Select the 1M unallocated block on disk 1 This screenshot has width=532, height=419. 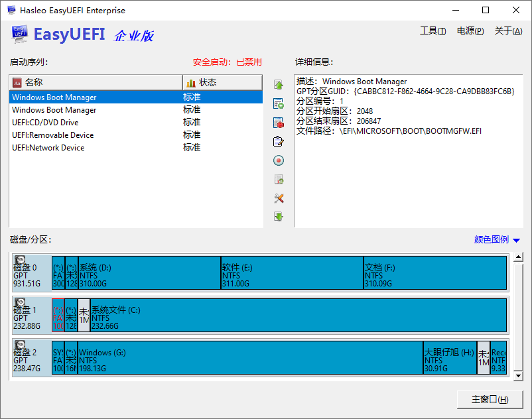84,316
